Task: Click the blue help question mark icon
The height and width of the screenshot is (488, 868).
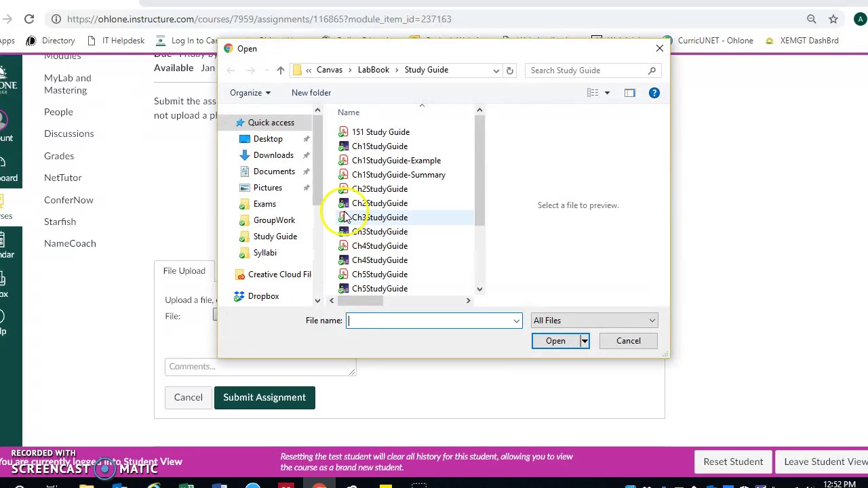Action: [654, 93]
